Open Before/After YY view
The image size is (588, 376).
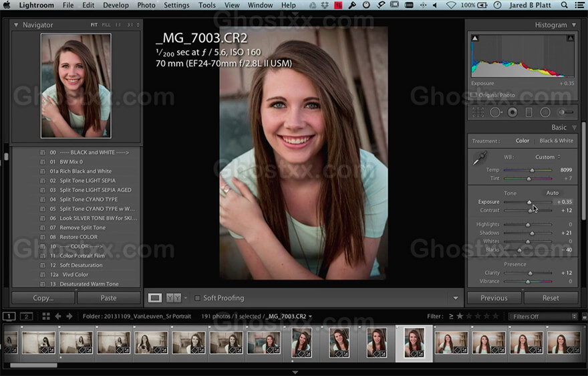[174, 298]
